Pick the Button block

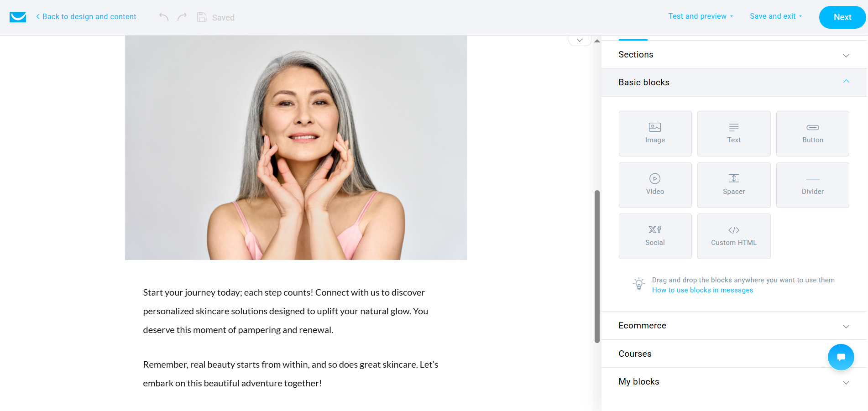coord(812,134)
